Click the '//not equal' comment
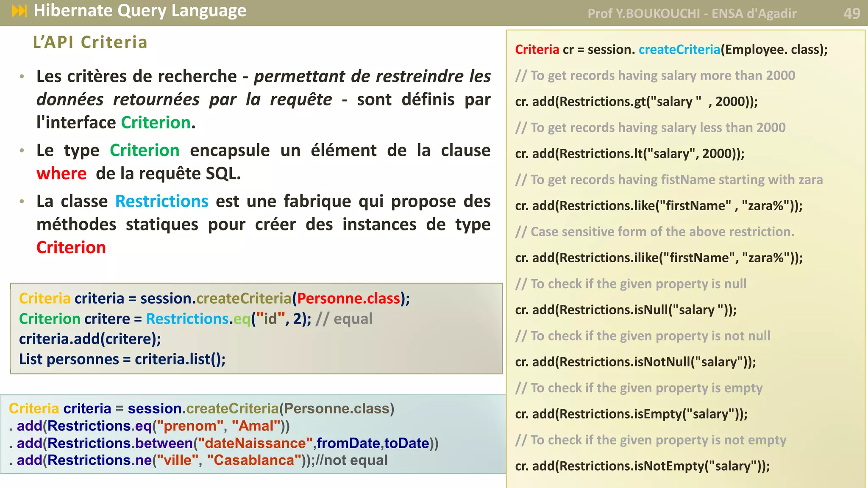 pos(351,460)
